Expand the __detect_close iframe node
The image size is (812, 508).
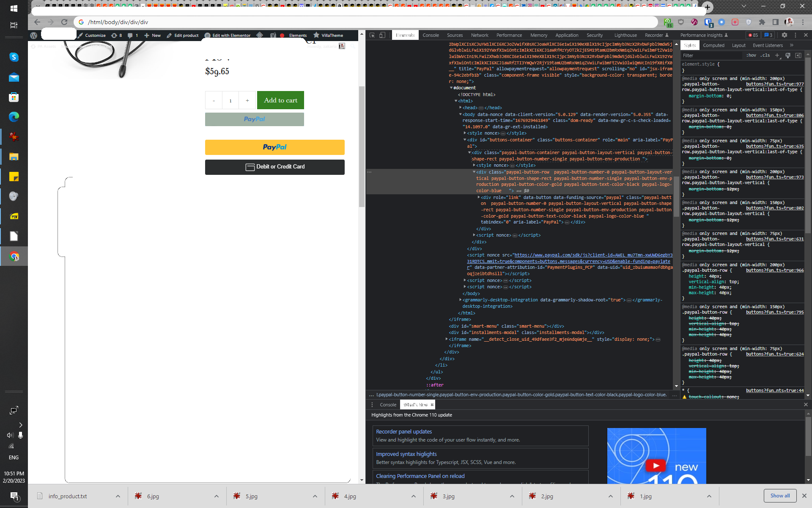click(x=447, y=339)
